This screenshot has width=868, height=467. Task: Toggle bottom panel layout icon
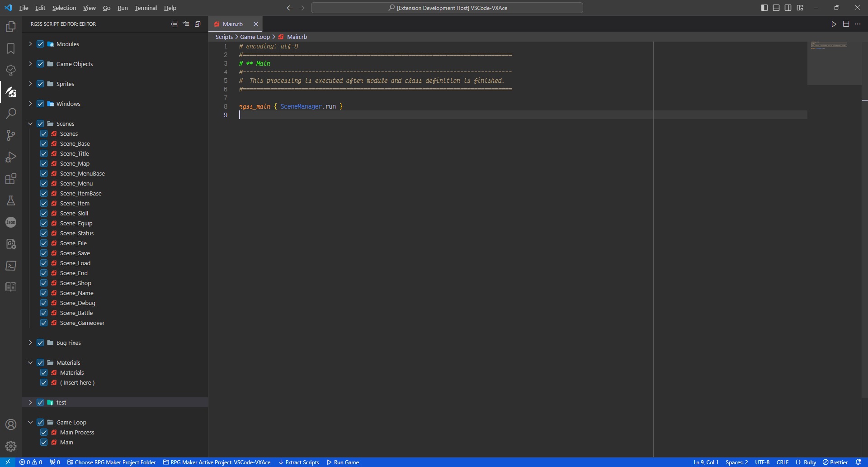click(776, 8)
